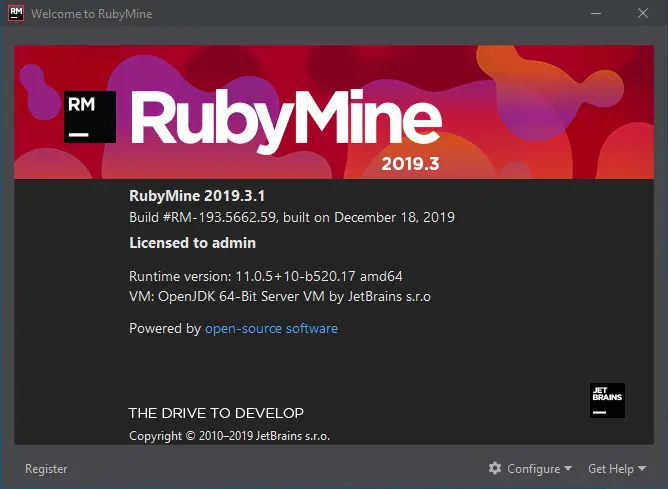Click the Build #RM-193.5662.59 line
This screenshot has height=489, width=668.
tap(292, 217)
